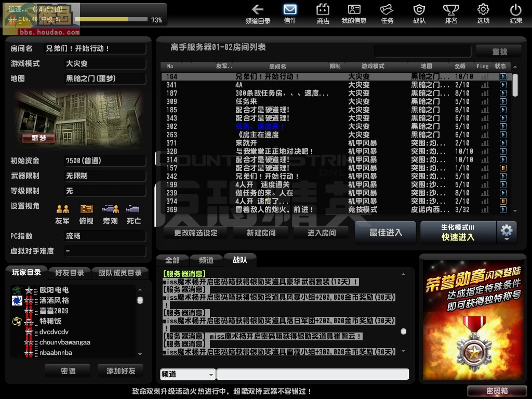Click the player list scroll-up arrow

click(x=140, y=289)
